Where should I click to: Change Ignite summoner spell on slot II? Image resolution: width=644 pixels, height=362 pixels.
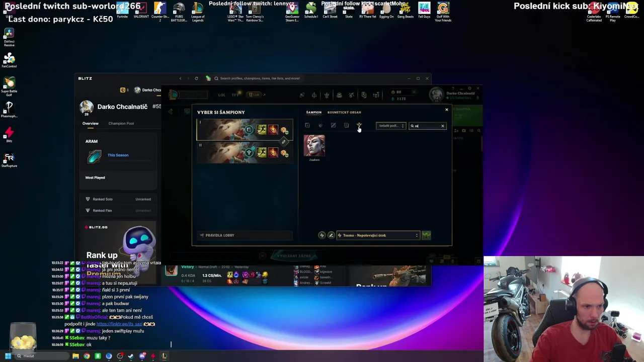[273, 152]
